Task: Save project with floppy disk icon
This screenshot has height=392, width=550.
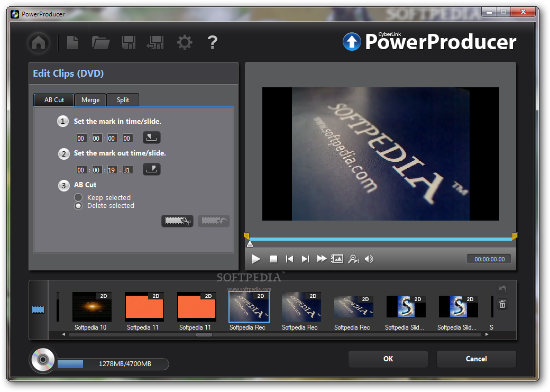Action: [129, 42]
